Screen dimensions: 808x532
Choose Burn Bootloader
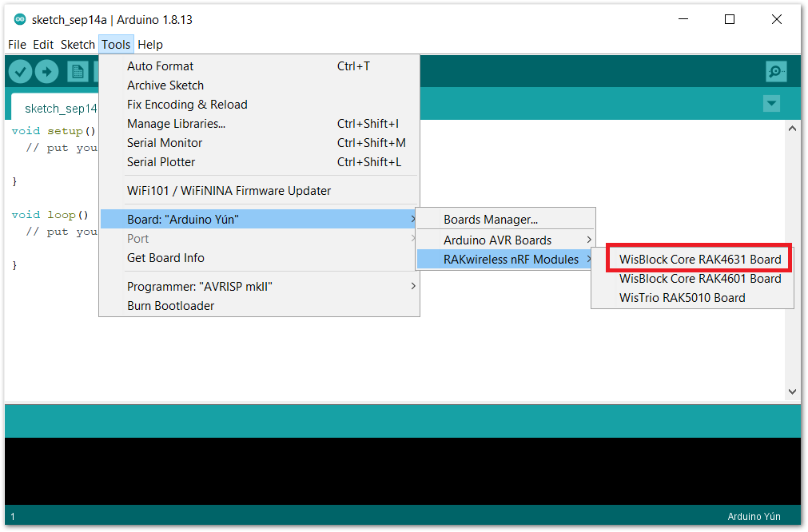259,305
